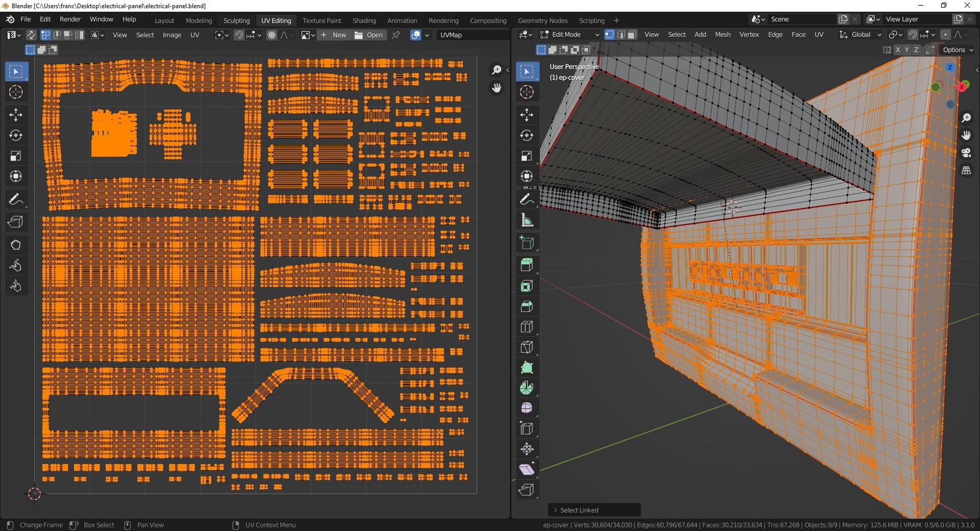Pin the image in UV editor

point(396,35)
